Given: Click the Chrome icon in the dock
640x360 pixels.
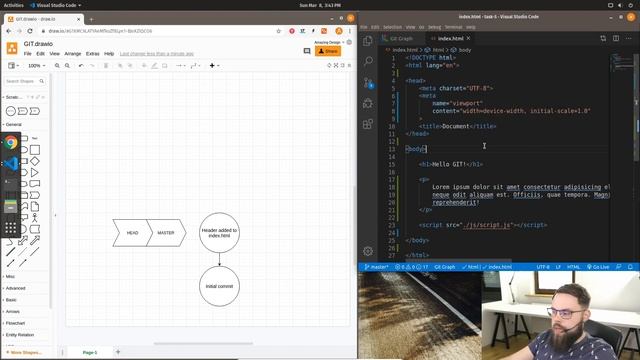Looking at the screenshot, I should coord(11,142).
